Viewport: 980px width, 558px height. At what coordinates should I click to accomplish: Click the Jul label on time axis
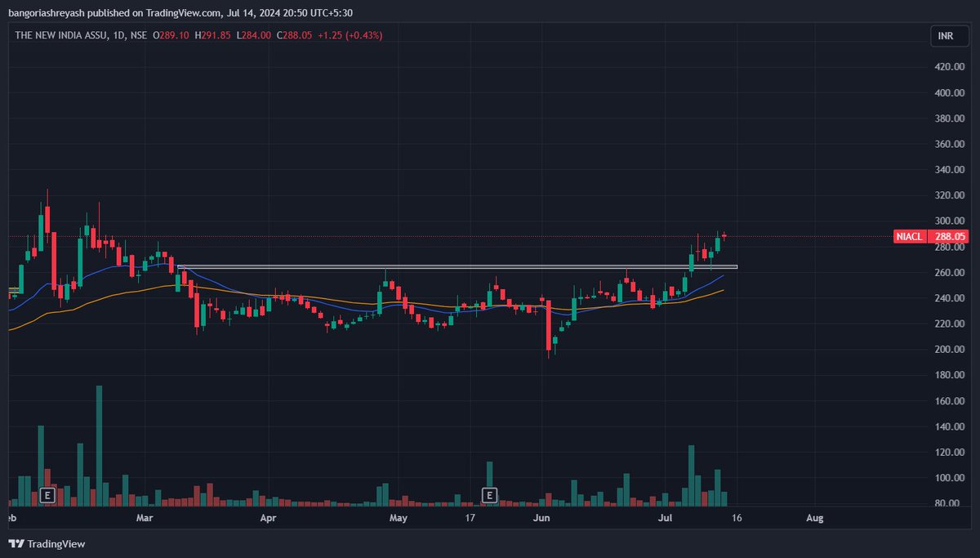tap(666, 518)
